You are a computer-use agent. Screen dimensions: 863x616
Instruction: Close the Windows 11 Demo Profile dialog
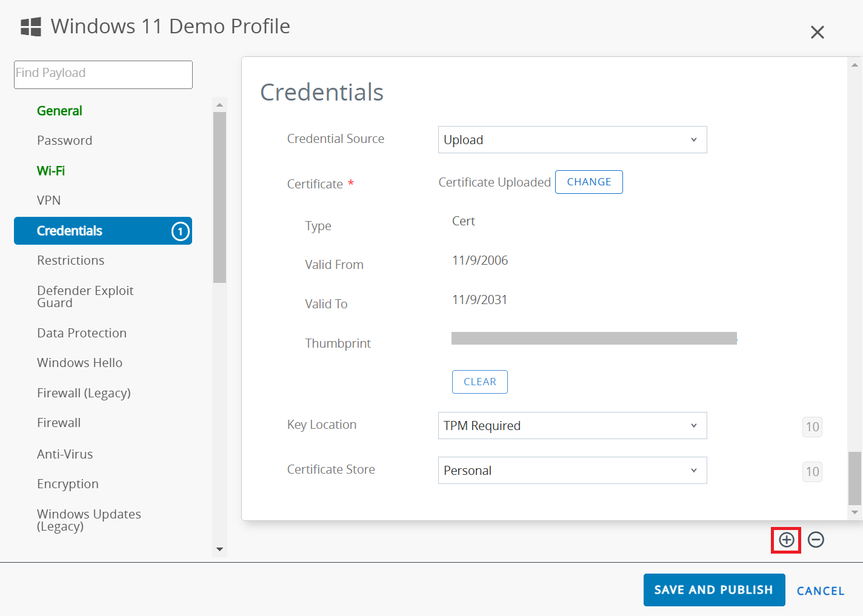(818, 32)
